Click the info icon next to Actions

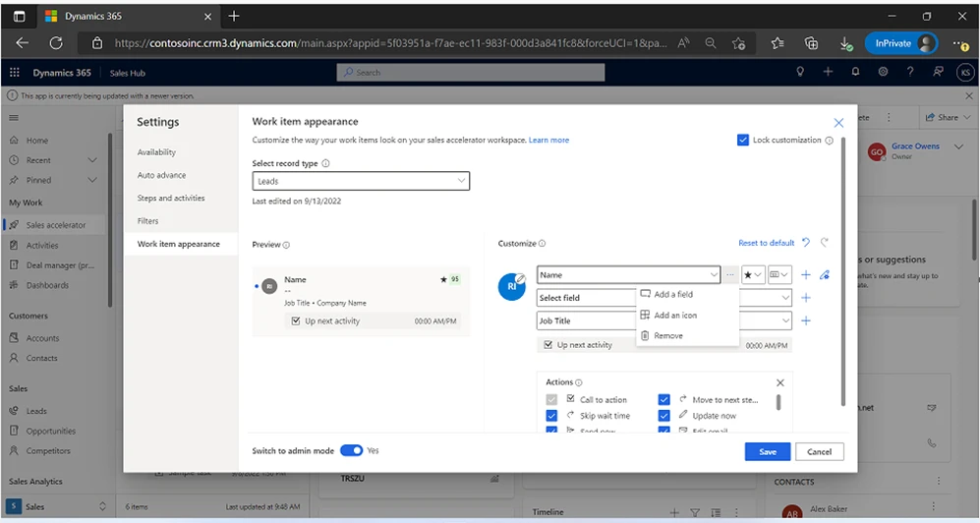(x=579, y=382)
